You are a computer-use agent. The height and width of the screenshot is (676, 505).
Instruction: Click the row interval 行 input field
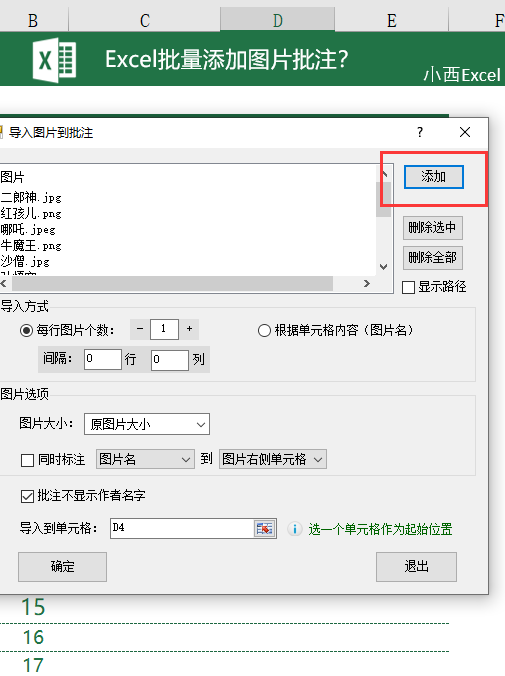[103, 359]
